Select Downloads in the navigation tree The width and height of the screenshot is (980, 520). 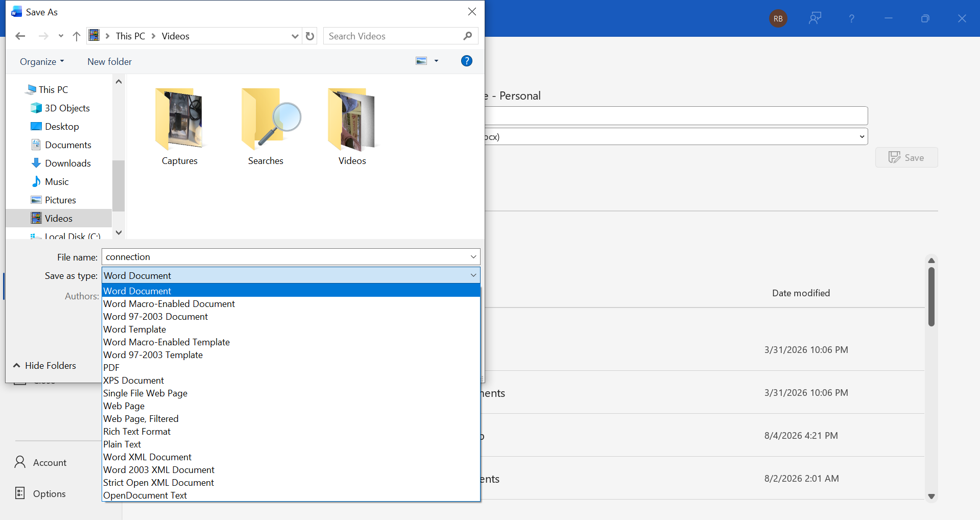[x=61, y=163]
